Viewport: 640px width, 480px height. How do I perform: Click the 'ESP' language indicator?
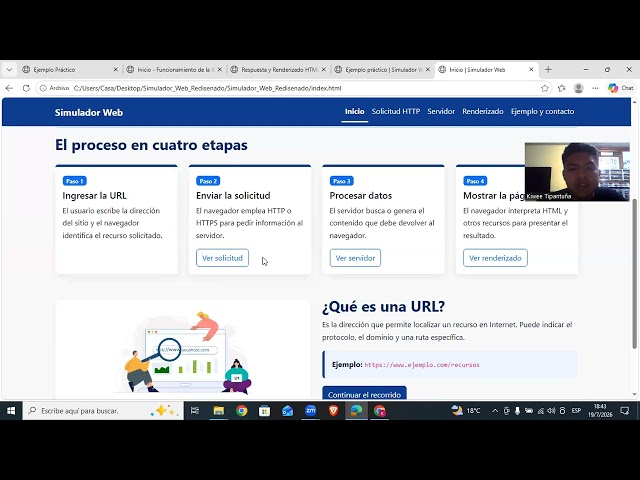tap(576, 411)
